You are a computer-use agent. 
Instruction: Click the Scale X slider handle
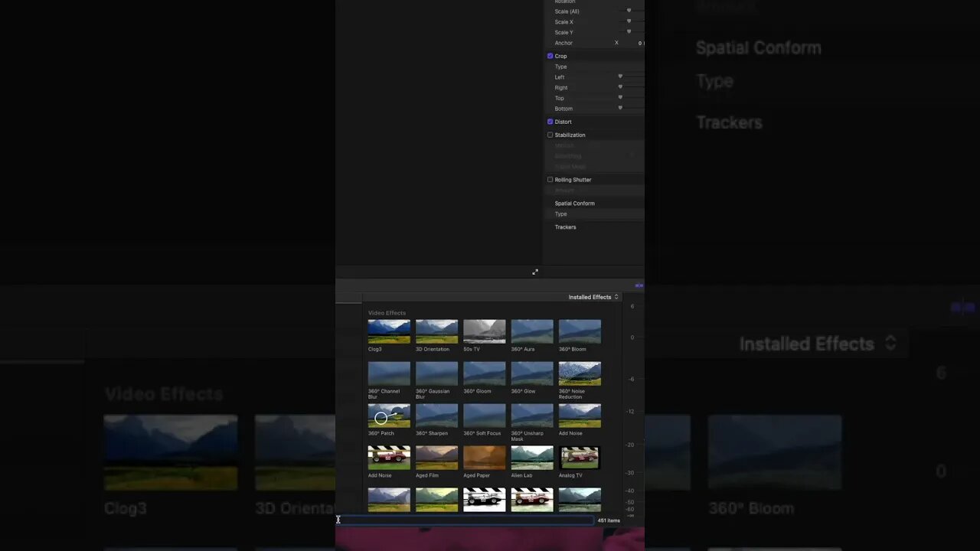pyautogui.click(x=629, y=21)
